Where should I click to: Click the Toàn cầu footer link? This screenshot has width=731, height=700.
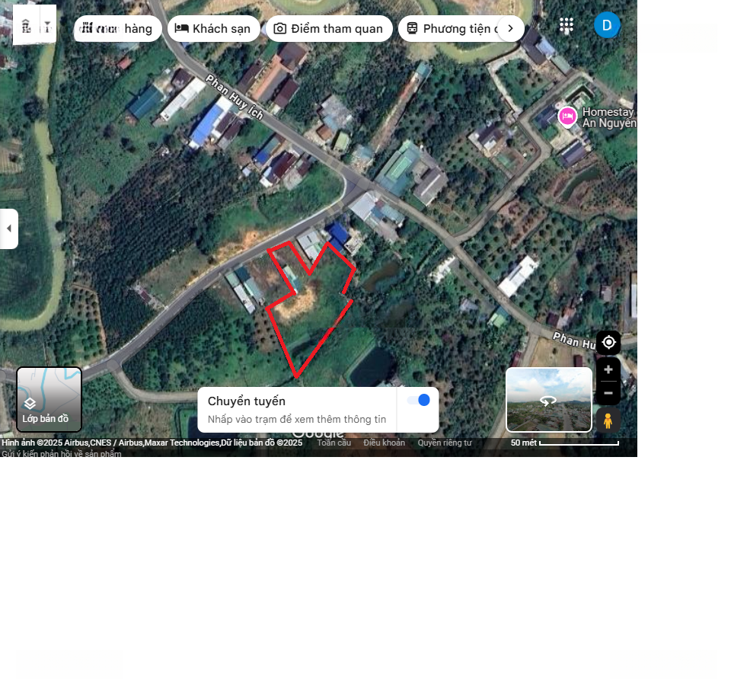(334, 443)
